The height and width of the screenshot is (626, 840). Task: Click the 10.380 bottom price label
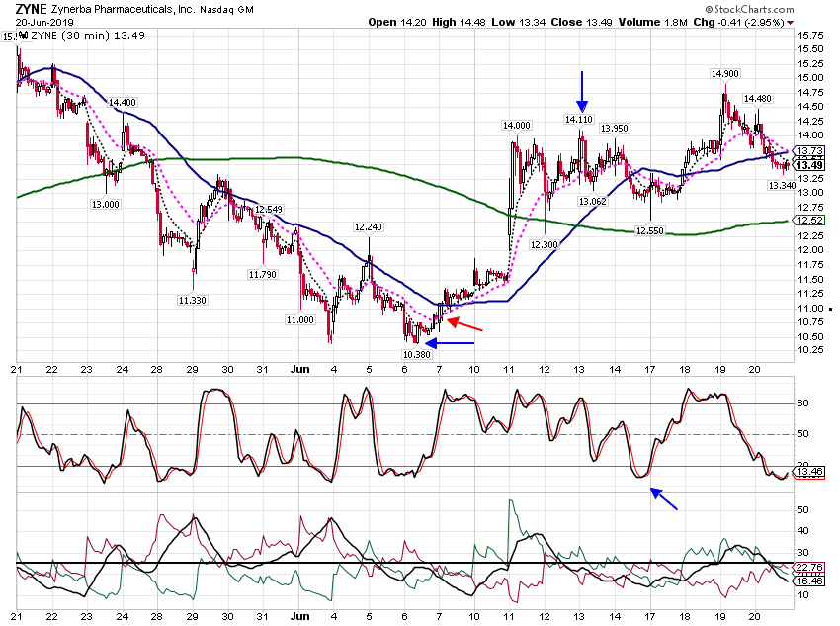417,354
